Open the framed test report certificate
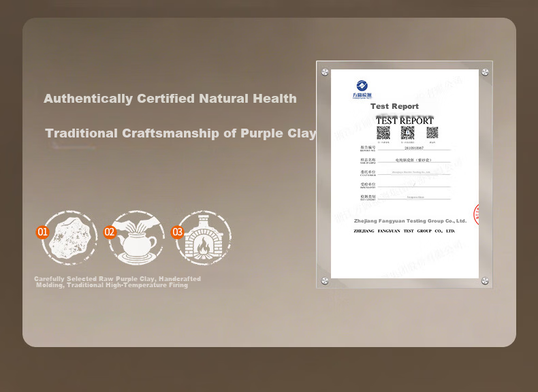This screenshot has height=392, width=538. point(405,174)
